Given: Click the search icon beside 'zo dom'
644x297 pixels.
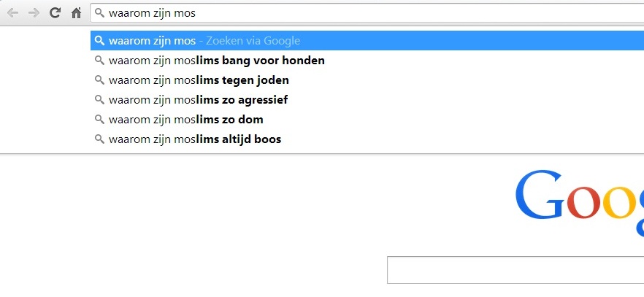Looking at the screenshot, I should [x=99, y=120].
